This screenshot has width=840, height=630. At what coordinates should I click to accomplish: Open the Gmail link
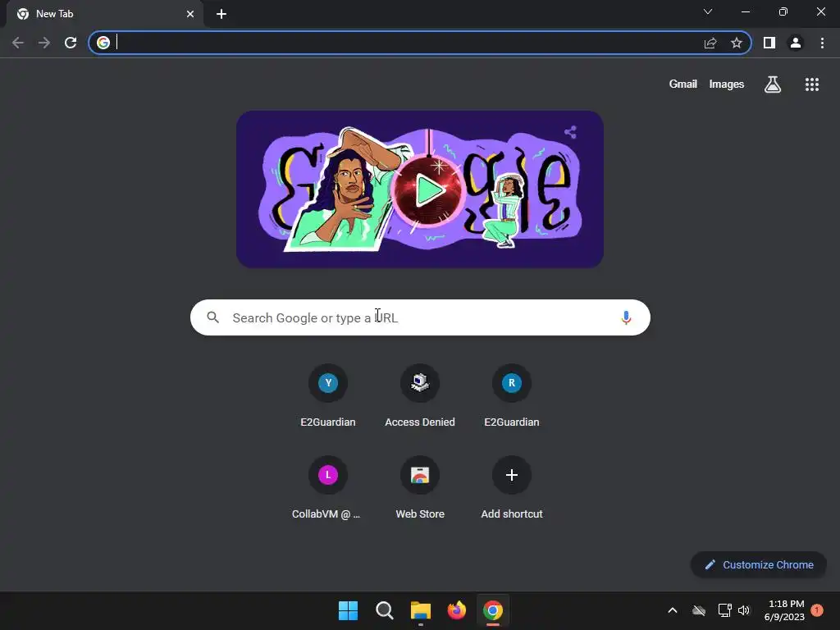click(x=683, y=84)
